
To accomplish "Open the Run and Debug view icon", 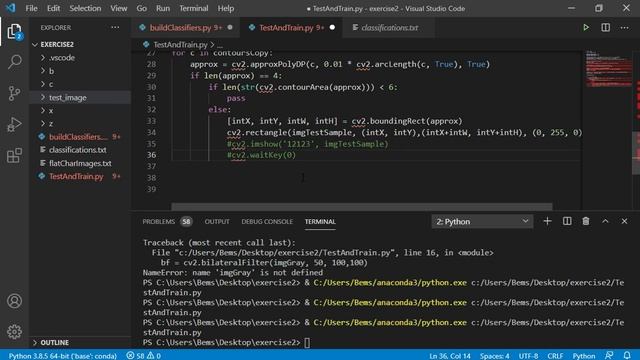I will pyautogui.click(x=14, y=124).
